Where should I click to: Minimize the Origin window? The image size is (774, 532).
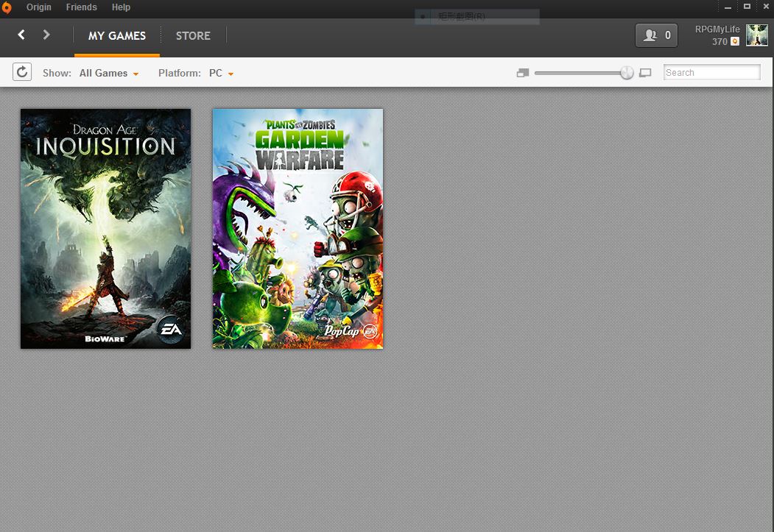coord(728,7)
